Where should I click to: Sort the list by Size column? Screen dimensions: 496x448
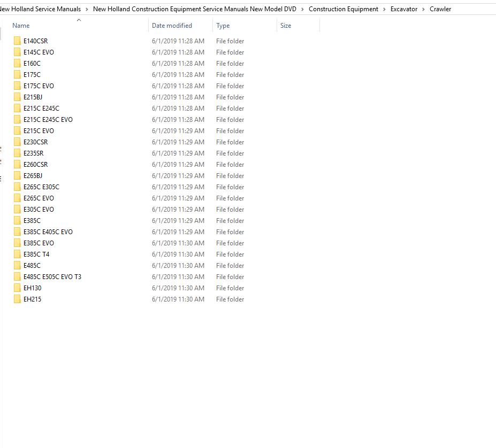coord(286,26)
